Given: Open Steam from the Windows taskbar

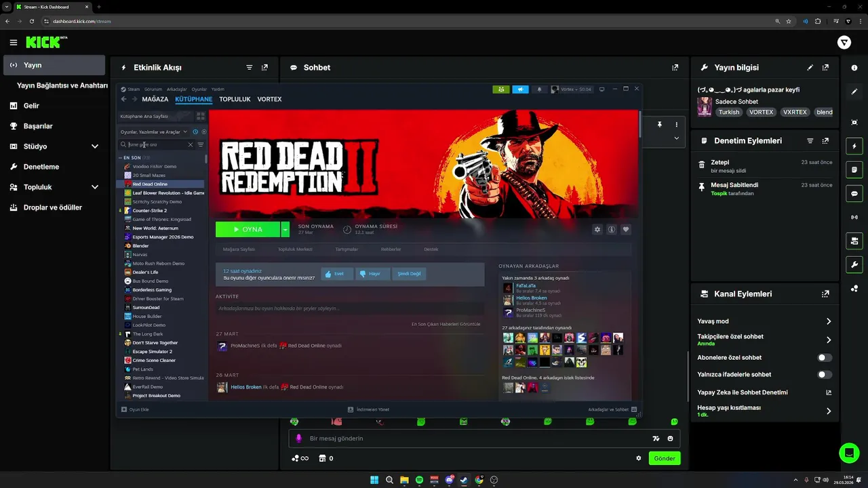Looking at the screenshot, I should (x=464, y=480).
